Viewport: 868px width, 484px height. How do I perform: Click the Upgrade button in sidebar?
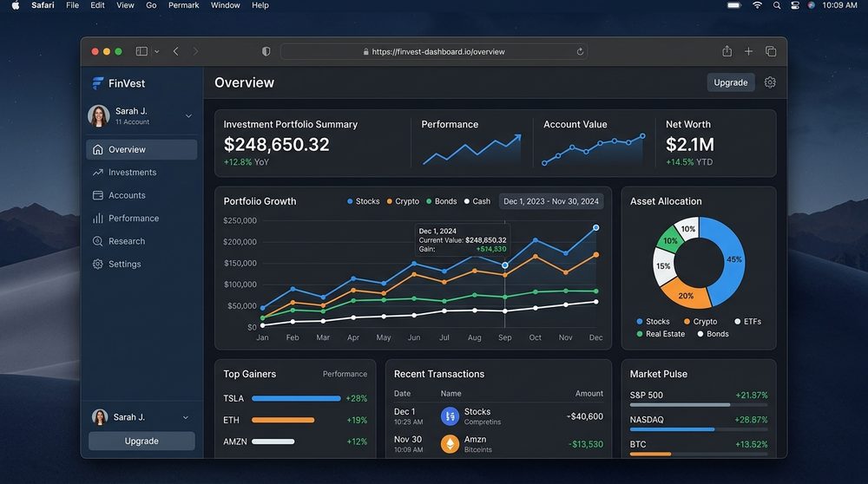point(141,441)
